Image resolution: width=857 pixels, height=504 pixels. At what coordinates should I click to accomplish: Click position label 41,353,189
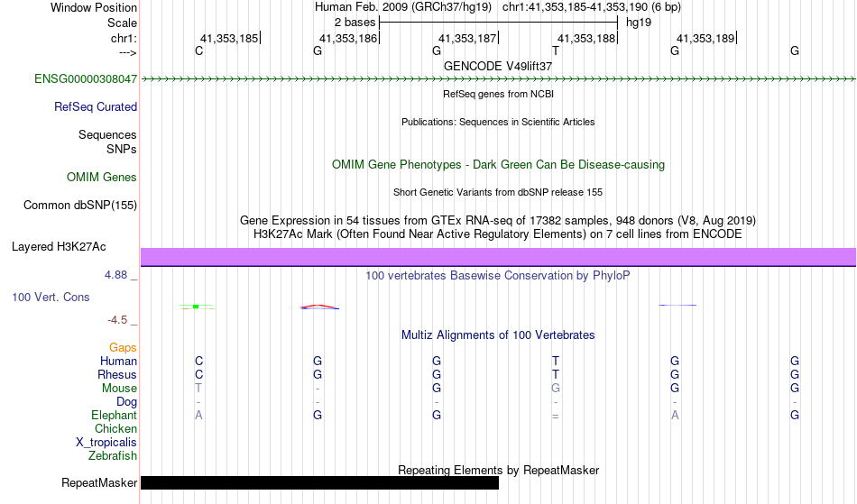coord(705,38)
